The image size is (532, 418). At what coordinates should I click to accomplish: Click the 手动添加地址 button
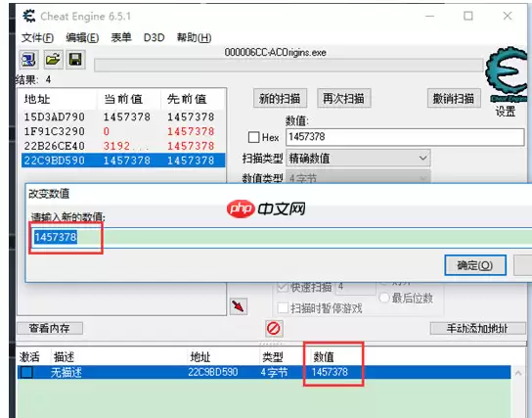(x=477, y=328)
